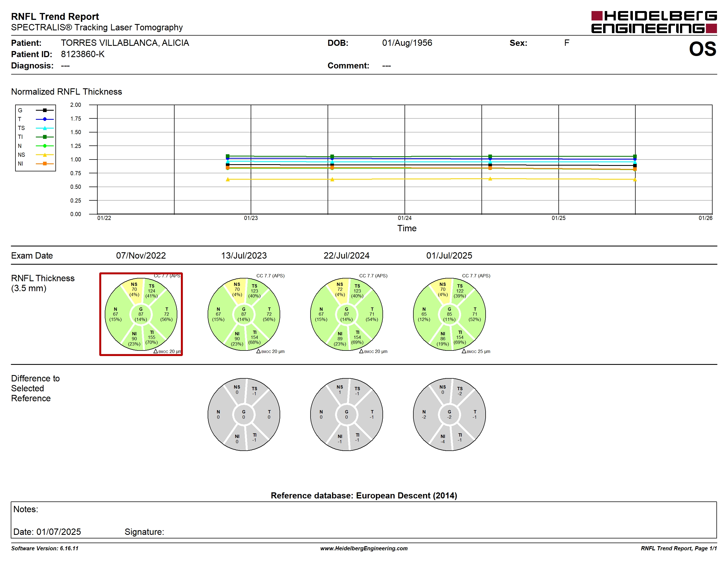Click SPECTRALIS Tracking Laser Tomography subtitle
The width and height of the screenshot is (728, 563).
tap(97, 27)
